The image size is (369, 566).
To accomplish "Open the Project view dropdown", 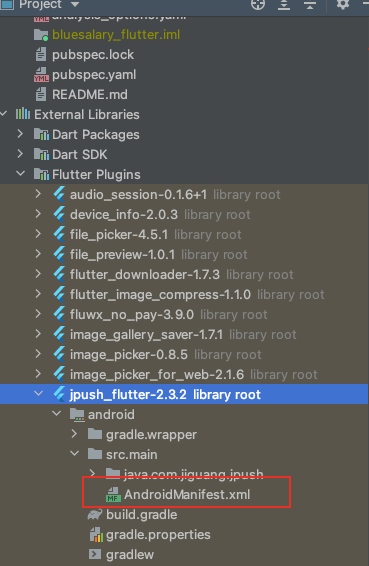I will (x=75, y=4).
